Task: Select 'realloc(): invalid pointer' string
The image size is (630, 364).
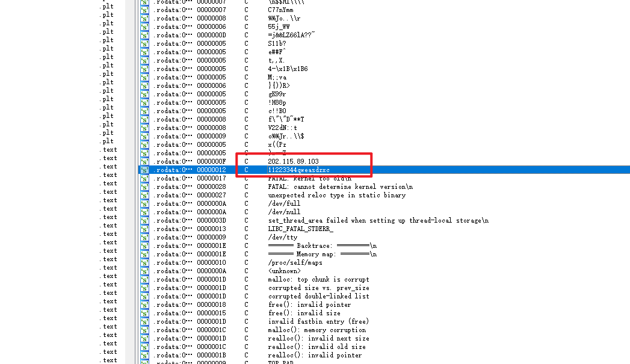Action: pos(315,356)
